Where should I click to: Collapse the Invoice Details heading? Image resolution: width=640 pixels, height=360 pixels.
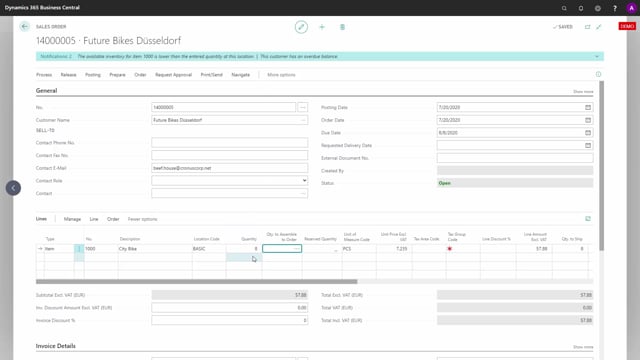[x=56, y=346]
